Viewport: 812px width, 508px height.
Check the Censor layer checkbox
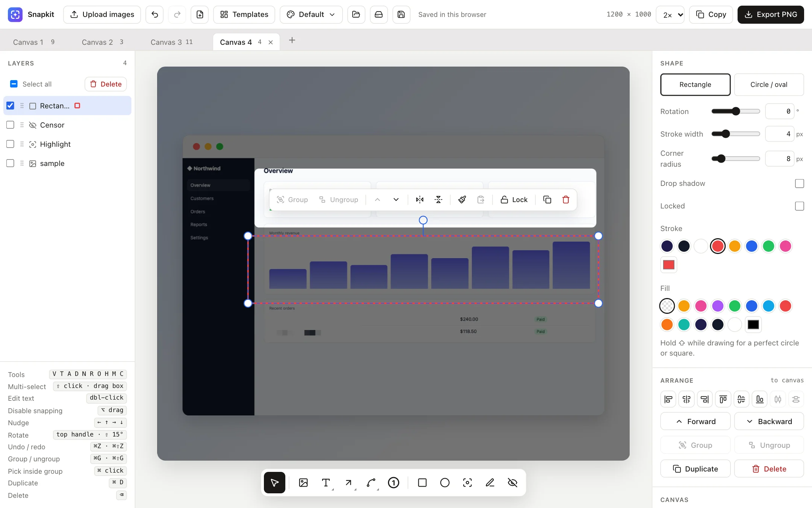coord(11,125)
